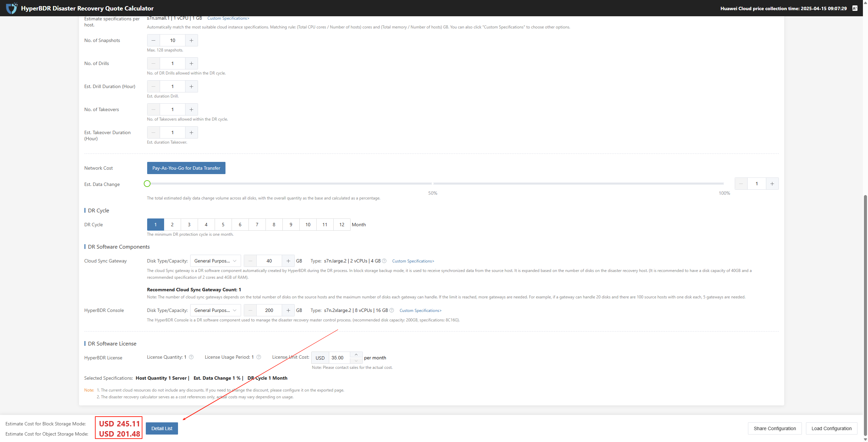Click the No. of Snapshots value field
The height and width of the screenshot is (442, 868).
[x=173, y=40]
